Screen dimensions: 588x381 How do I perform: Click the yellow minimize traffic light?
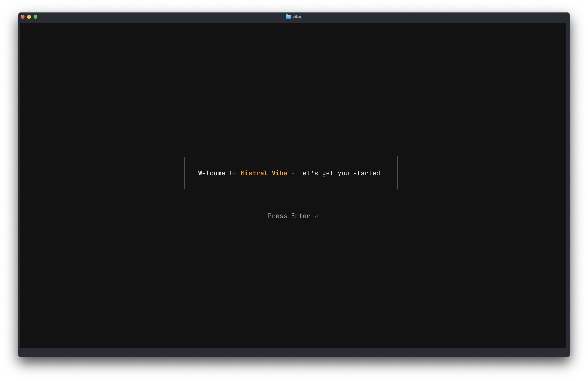tap(29, 17)
